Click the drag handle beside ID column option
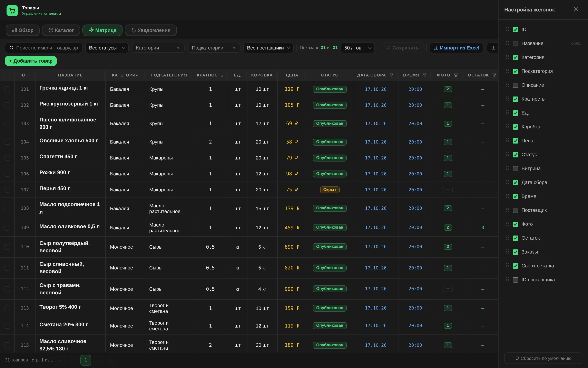The image size is (588, 368). [x=507, y=29]
